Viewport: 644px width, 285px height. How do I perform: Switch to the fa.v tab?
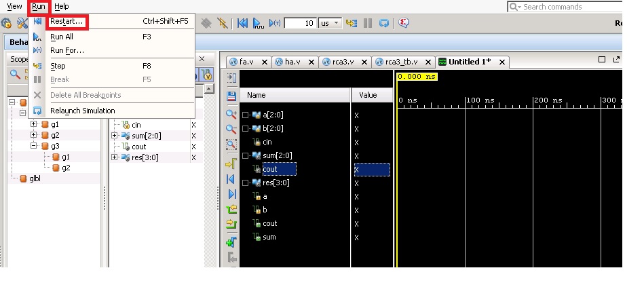(246, 62)
